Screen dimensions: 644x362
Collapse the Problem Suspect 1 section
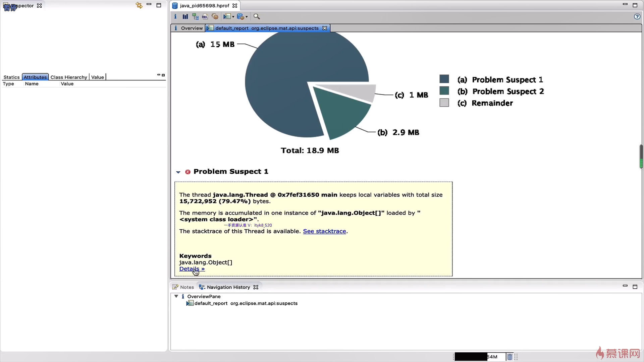pos(178,172)
